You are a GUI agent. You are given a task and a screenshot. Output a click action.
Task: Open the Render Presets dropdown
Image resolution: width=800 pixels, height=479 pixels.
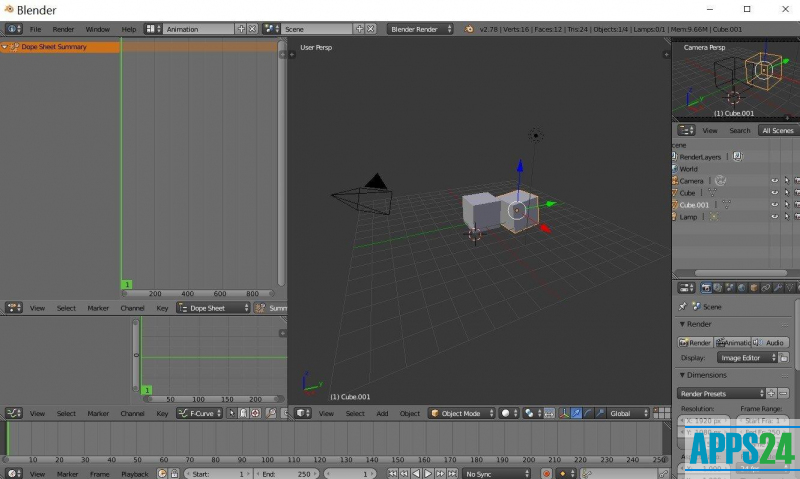point(721,393)
